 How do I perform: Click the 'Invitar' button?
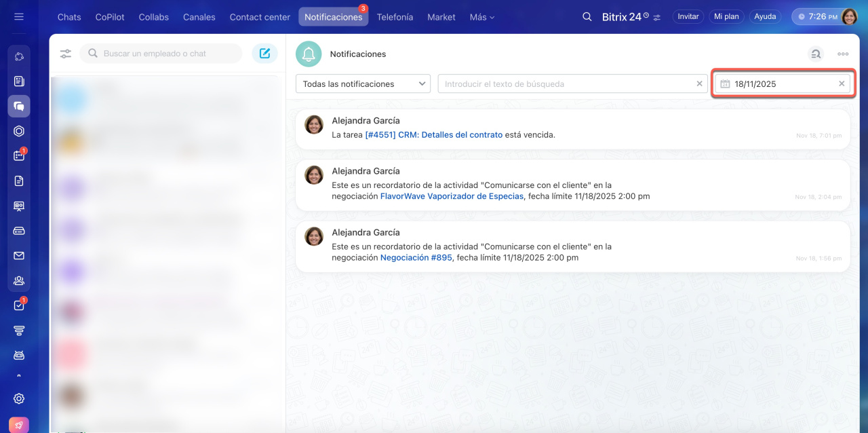[688, 17]
